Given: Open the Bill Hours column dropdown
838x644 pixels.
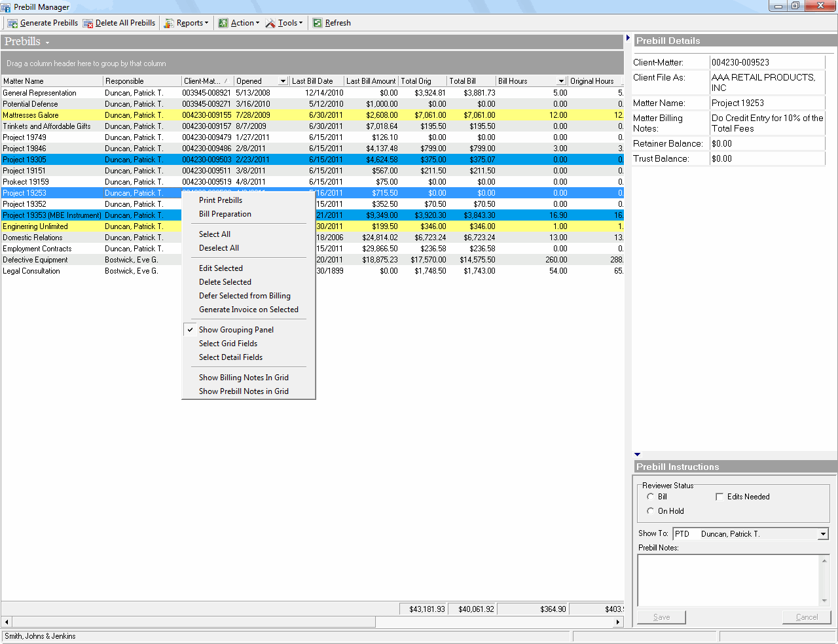Looking at the screenshot, I should (x=561, y=81).
